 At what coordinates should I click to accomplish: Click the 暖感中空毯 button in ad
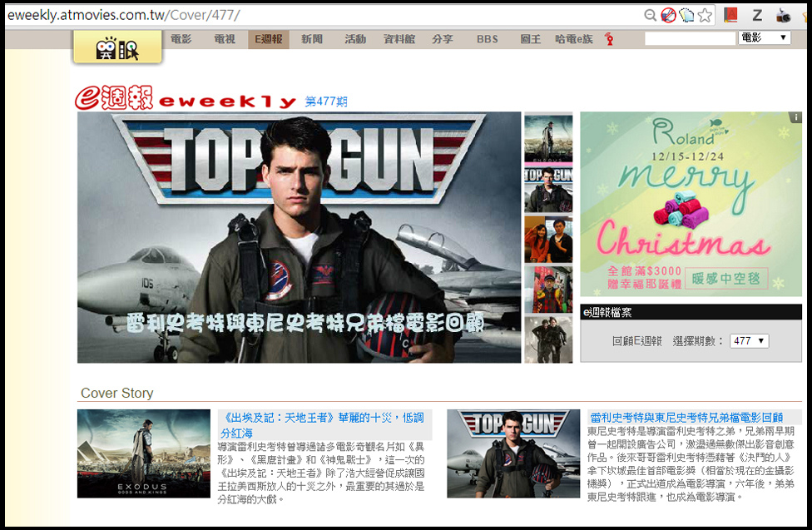tap(726, 279)
